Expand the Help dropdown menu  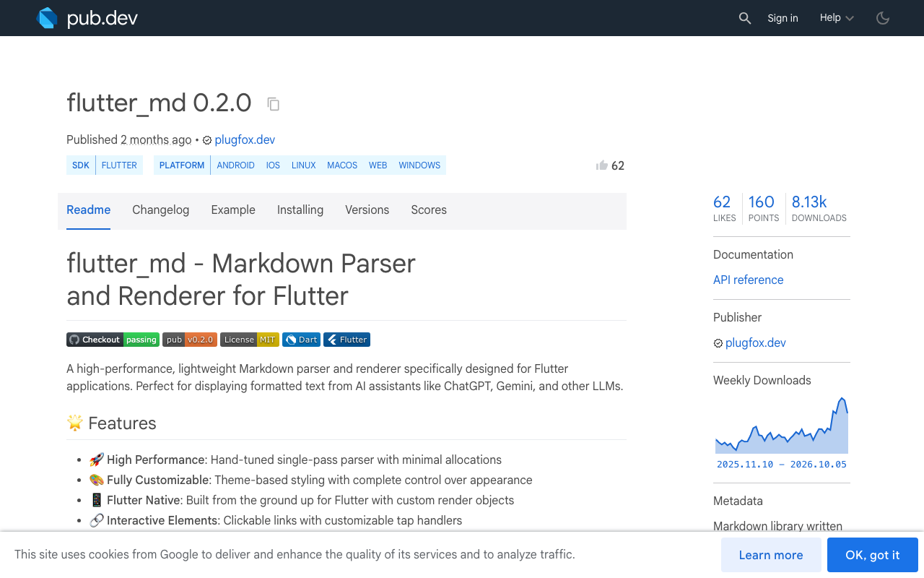coord(837,18)
